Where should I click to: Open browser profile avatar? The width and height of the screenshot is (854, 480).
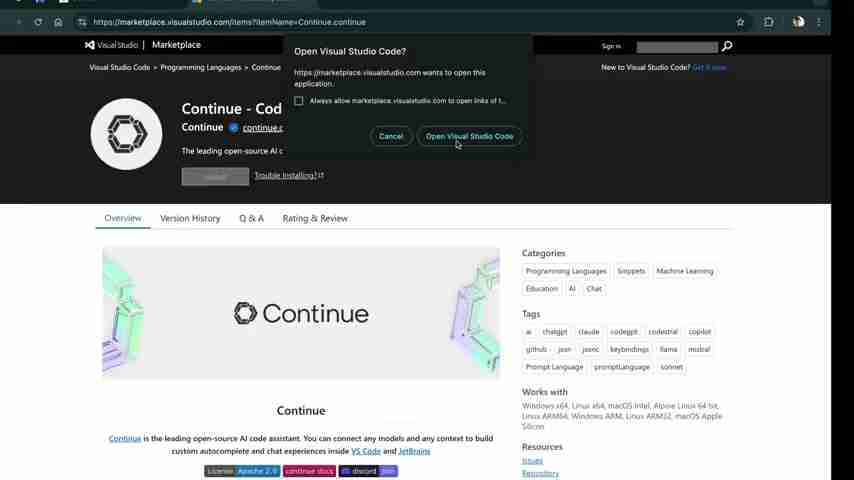798,22
